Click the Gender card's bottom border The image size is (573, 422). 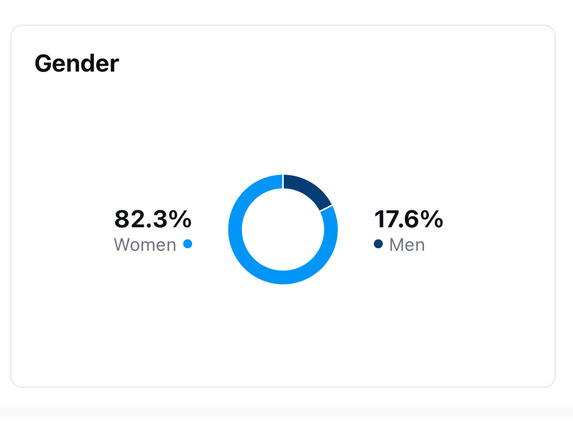[x=283, y=387]
